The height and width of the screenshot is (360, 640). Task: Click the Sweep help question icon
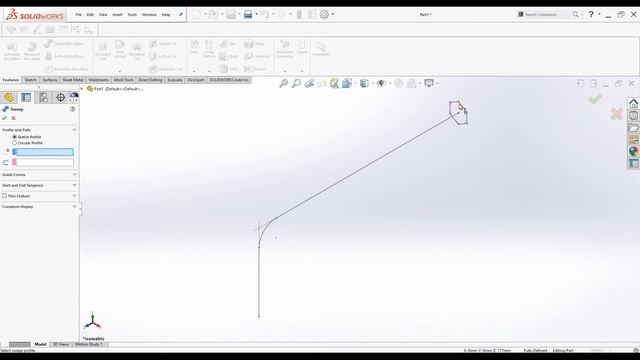point(73,109)
